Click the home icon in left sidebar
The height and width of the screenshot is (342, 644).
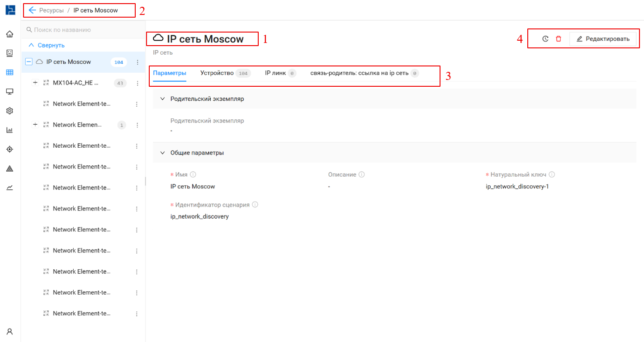(9, 34)
